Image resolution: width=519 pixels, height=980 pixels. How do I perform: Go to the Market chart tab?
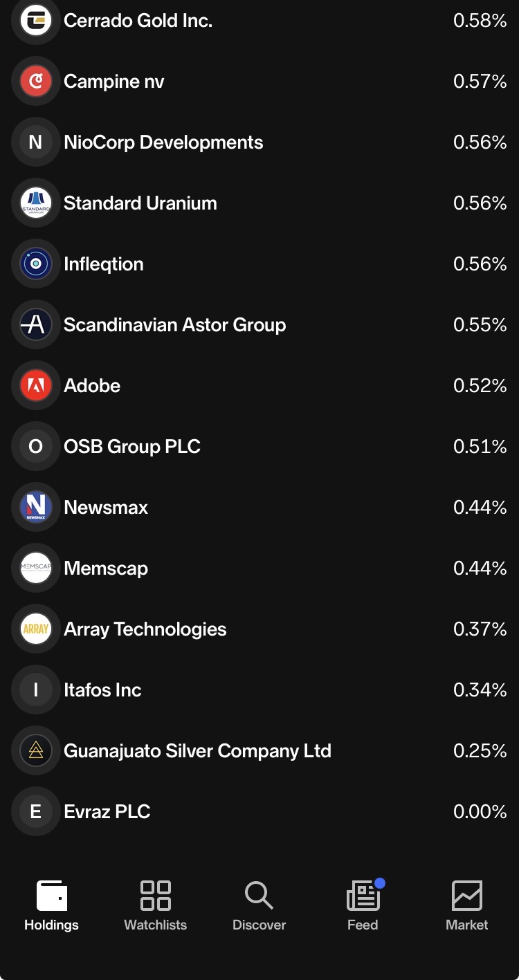click(x=467, y=905)
